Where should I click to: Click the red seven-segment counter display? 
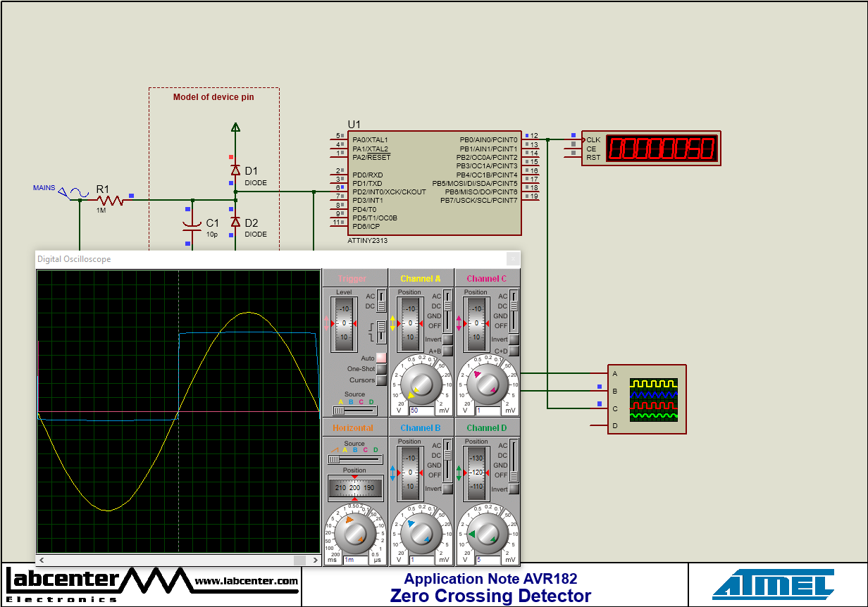coord(661,147)
